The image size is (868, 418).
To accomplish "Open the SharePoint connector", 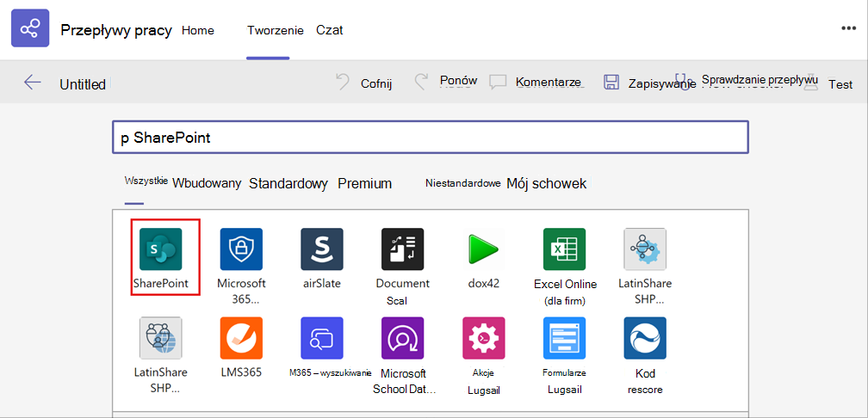I will click(x=161, y=249).
